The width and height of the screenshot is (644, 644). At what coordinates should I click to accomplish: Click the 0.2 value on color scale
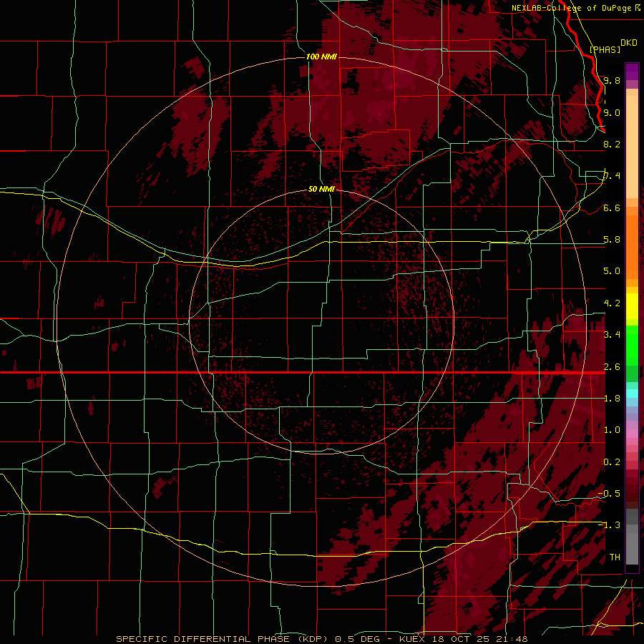[x=612, y=462]
